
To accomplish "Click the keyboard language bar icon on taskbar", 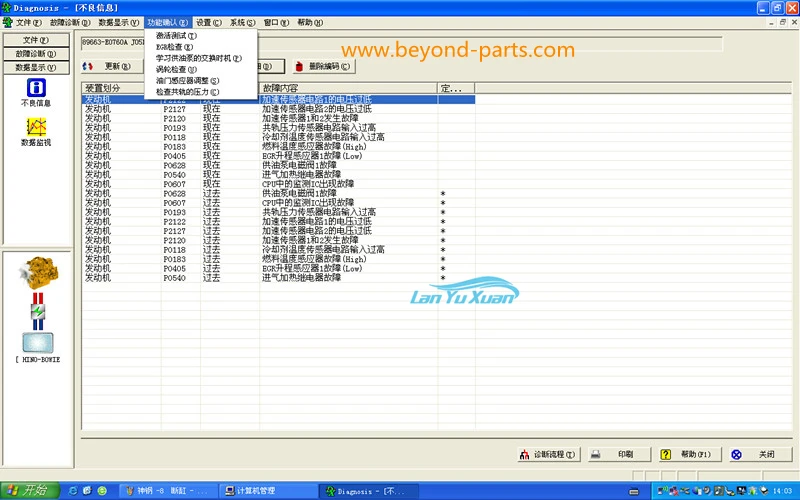I will pos(634,491).
